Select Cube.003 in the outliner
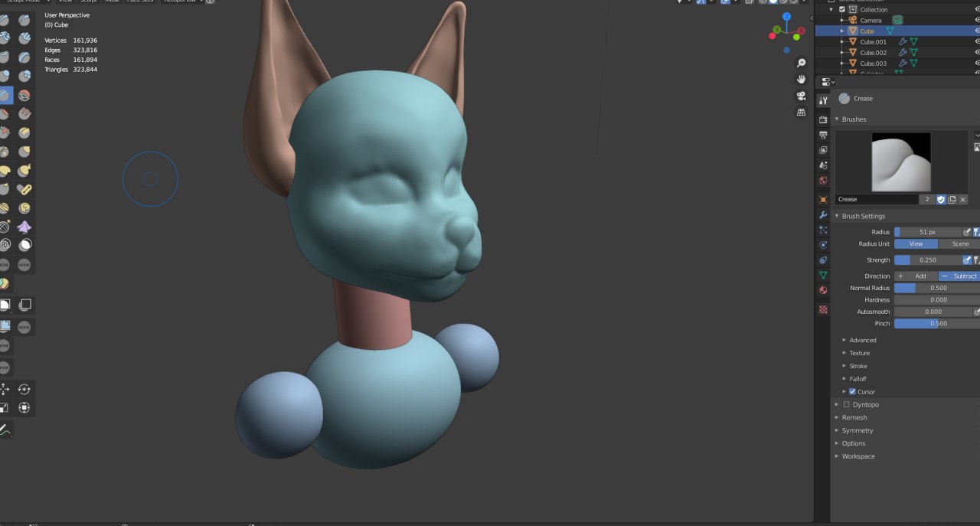980x526 pixels. 873,63
